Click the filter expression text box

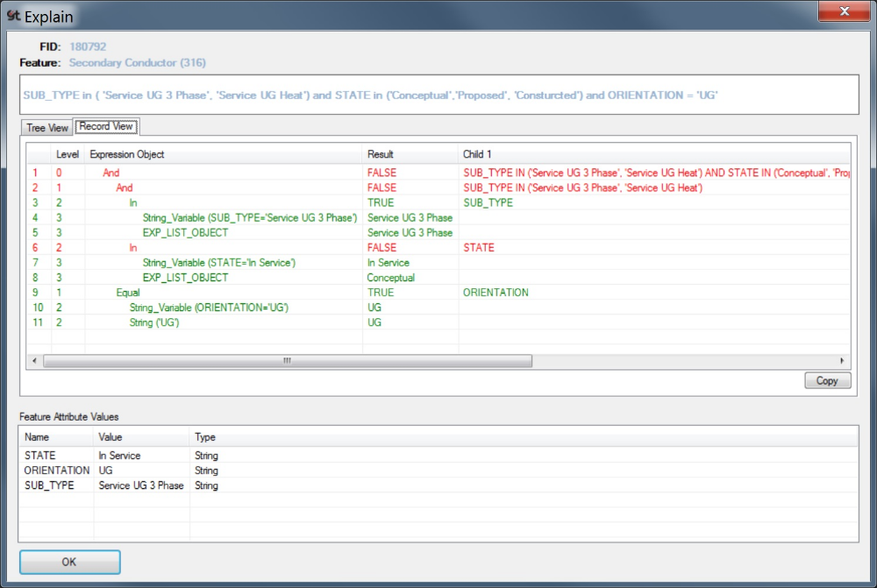[x=439, y=95]
